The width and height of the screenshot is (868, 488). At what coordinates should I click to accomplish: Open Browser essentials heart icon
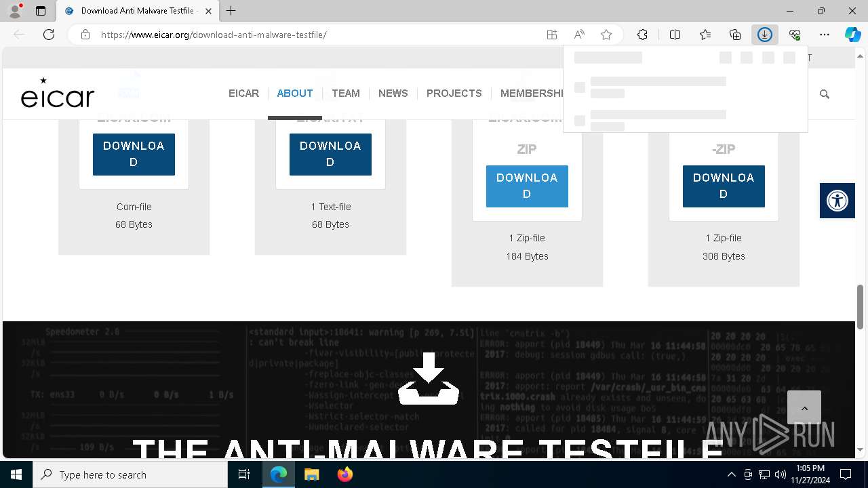(x=795, y=35)
